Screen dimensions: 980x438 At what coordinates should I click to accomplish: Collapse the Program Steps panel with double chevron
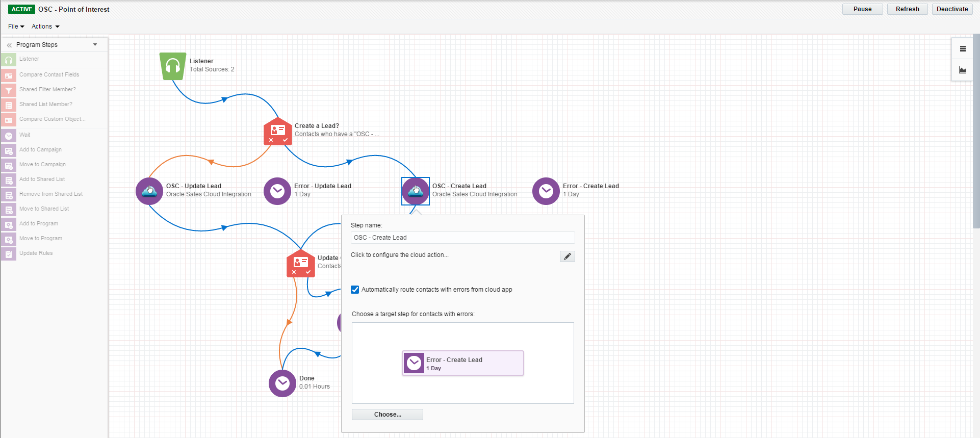(x=9, y=45)
